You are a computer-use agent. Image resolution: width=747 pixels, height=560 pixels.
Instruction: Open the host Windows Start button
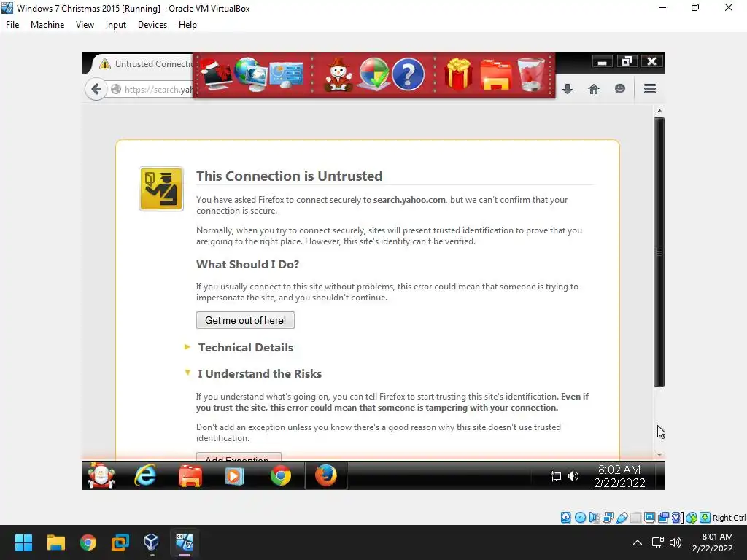coord(23,542)
